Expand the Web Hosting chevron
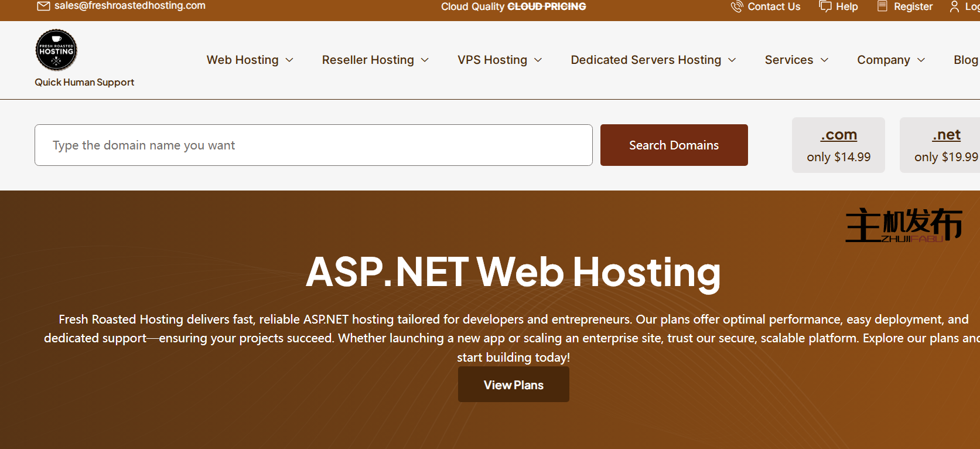980x449 pixels. [289, 60]
